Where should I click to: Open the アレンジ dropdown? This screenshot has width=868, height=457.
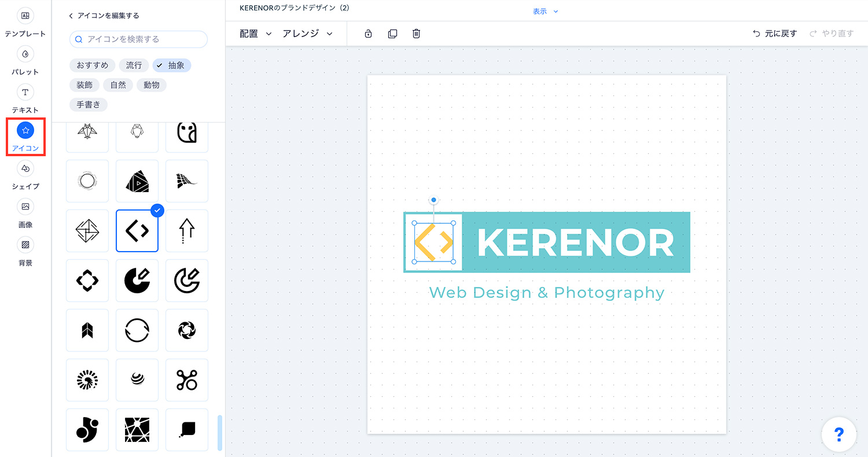pyautogui.click(x=307, y=34)
